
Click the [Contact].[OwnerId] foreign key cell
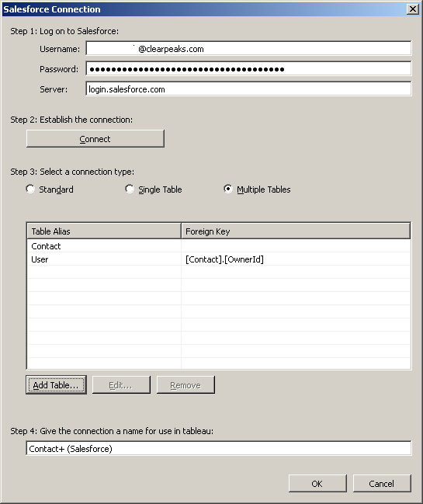(296, 259)
